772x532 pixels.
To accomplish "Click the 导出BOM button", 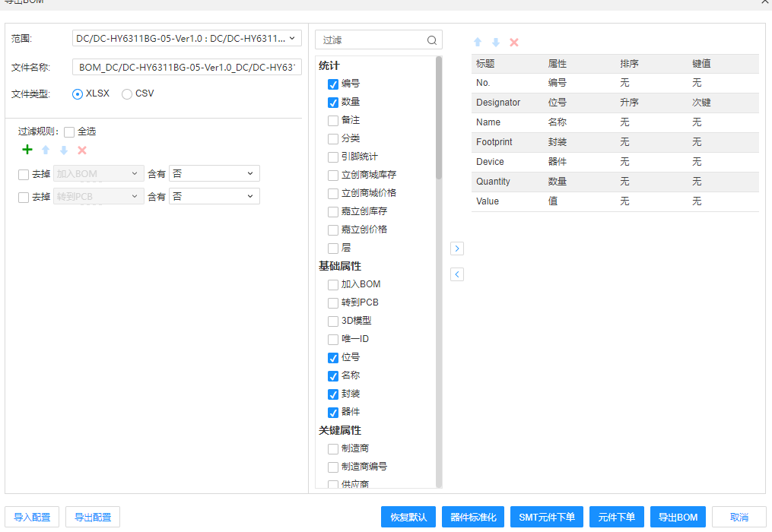I will coord(678,517).
